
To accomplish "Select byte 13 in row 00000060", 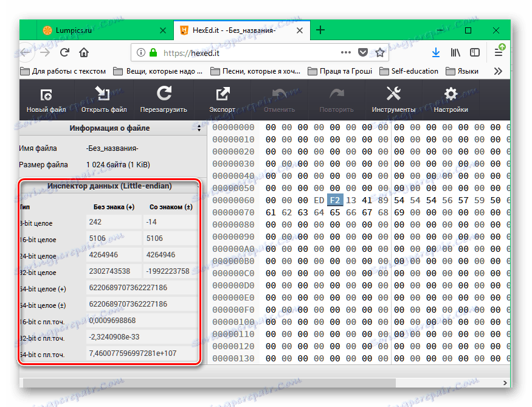I will pos(351,200).
